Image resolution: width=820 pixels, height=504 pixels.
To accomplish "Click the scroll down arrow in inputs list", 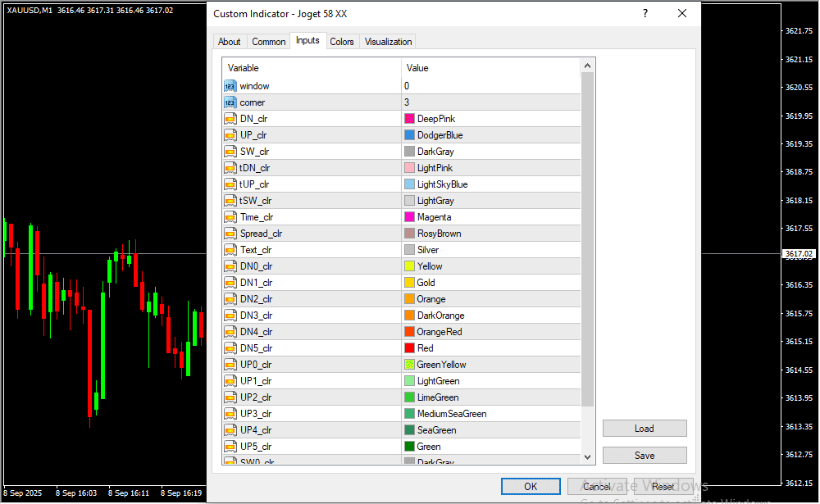I will point(587,457).
